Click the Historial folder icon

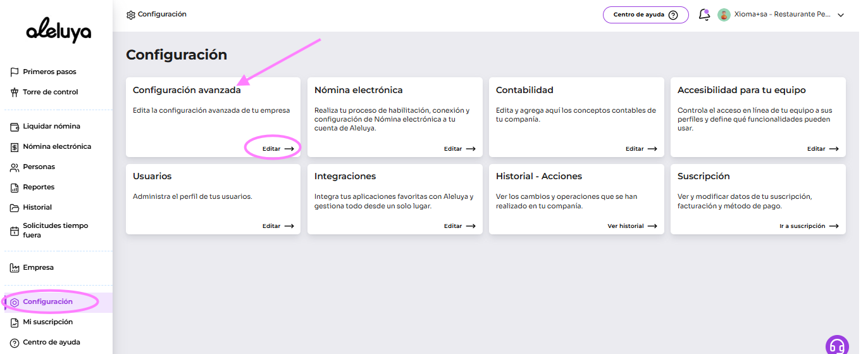(15, 208)
